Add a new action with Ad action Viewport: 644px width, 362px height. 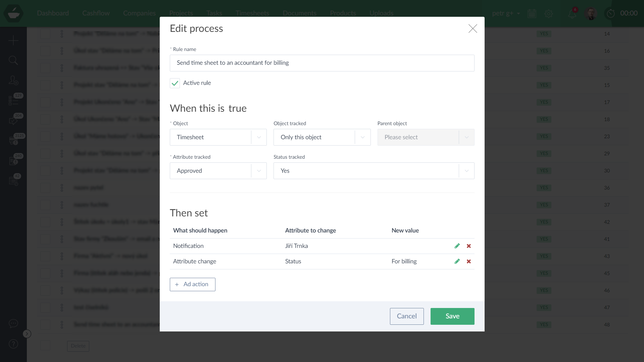click(192, 284)
